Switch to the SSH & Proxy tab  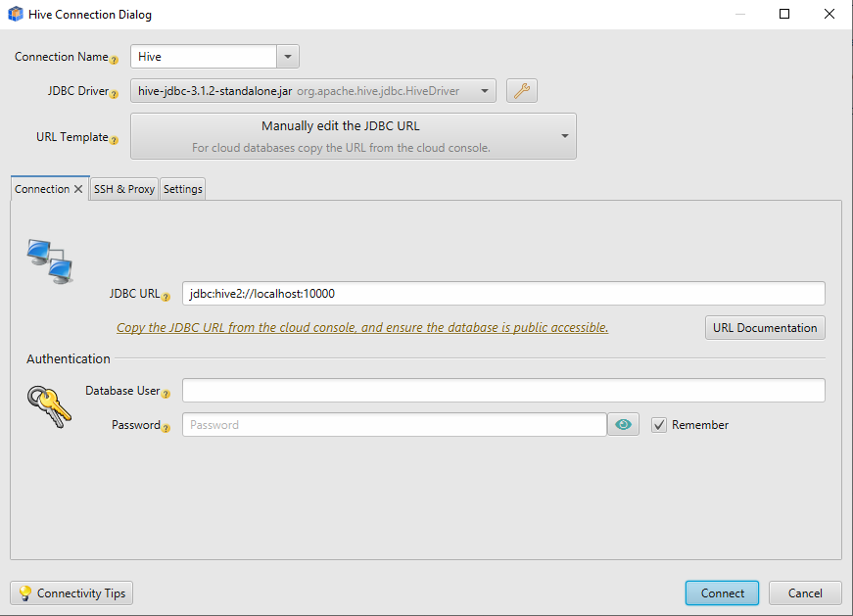123,188
